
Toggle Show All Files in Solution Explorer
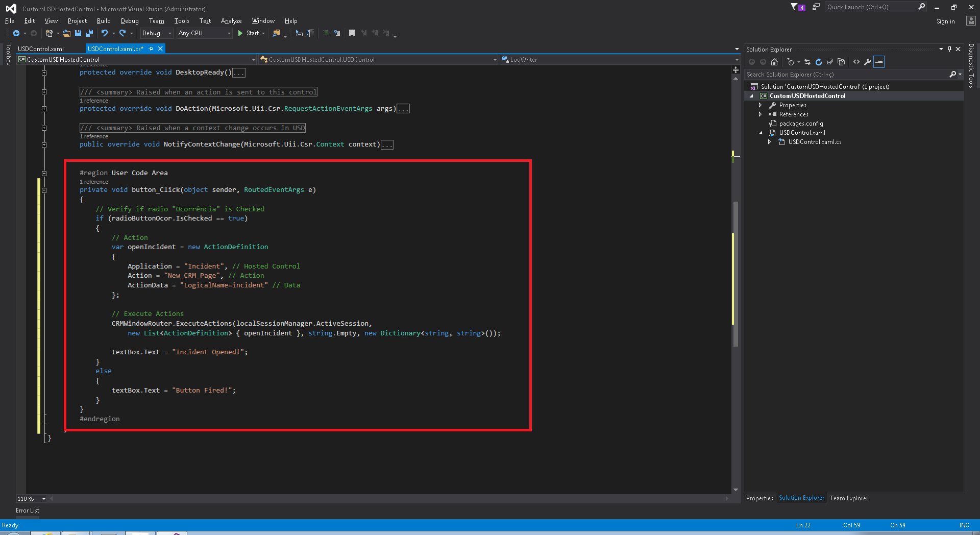point(841,62)
